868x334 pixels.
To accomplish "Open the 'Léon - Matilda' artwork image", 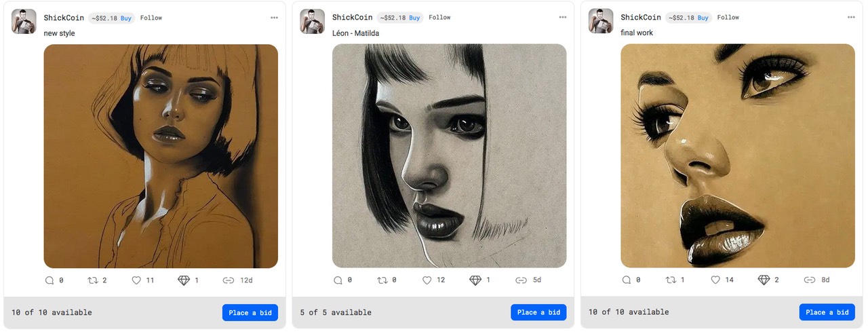I will (449, 155).
